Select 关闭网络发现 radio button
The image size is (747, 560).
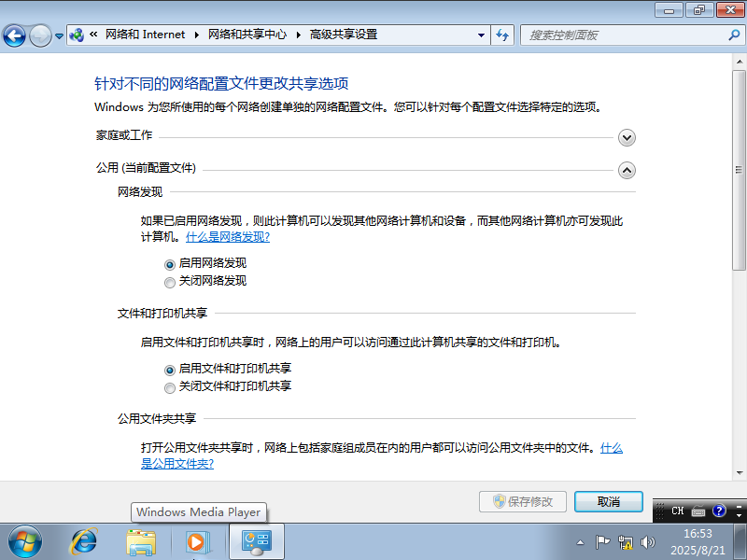pyautogui.click(x=170, y=283)
